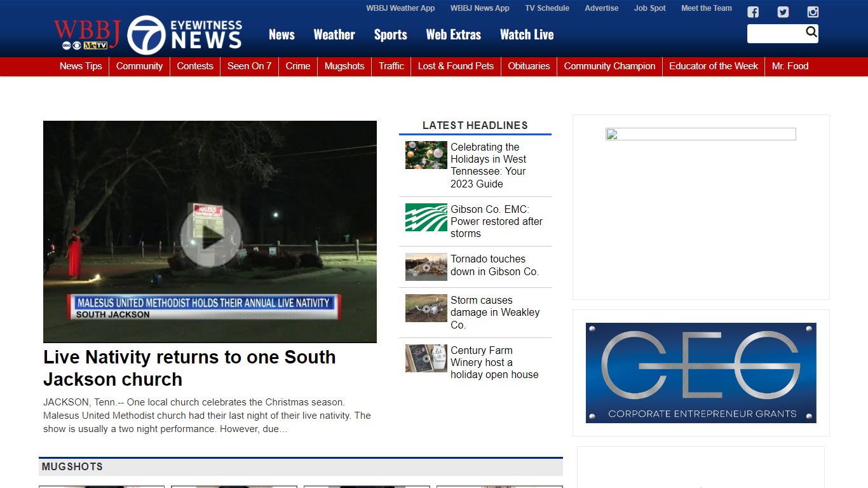Open Storm causes damage in Weakley Co. headline
Screen dimensions: 868x488
[495, 312]
